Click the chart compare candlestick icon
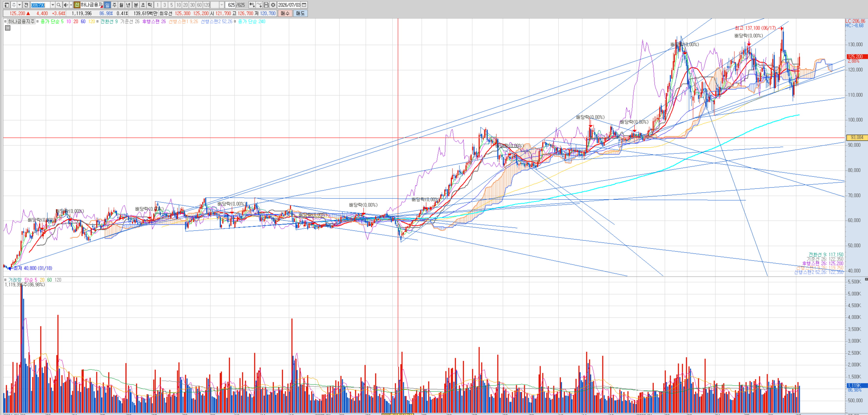 tap(252, 5)
